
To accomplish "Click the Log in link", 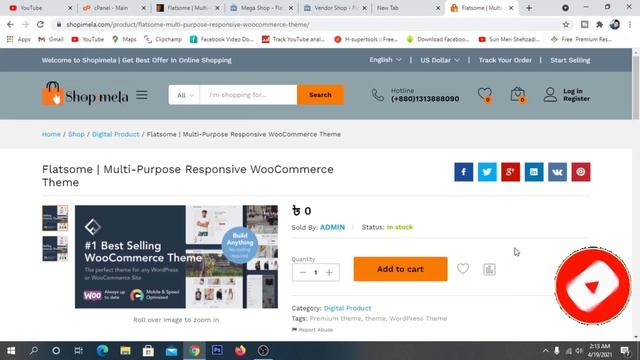I will [573, 91].
